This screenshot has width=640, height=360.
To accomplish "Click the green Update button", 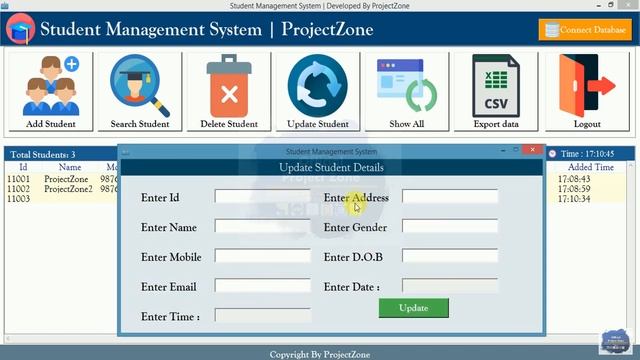I will click(x=413, y=308).
